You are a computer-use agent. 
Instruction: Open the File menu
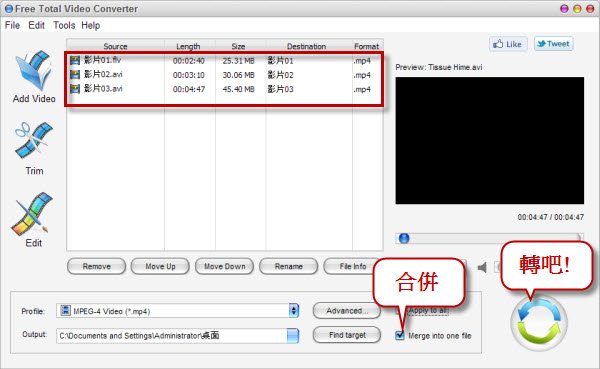tap(12, 25)
